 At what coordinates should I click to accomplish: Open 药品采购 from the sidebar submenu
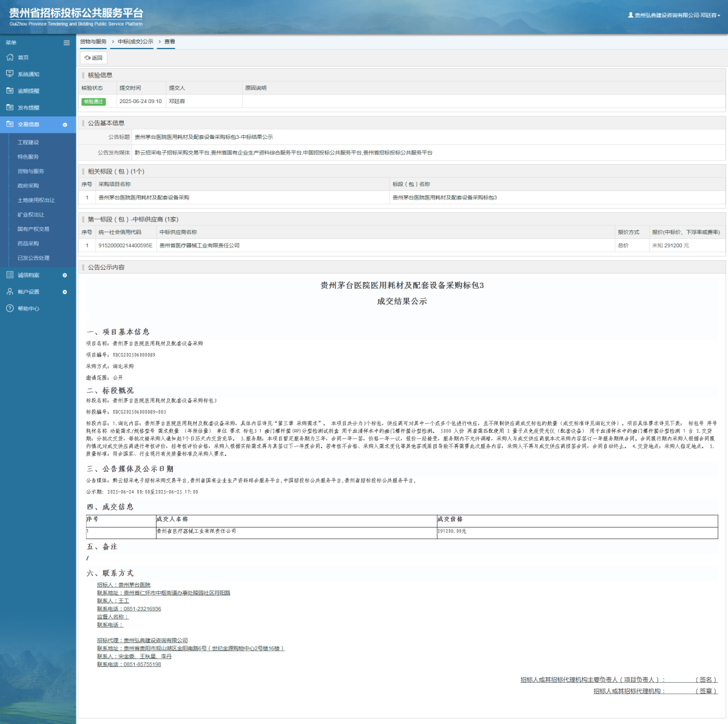28,243
